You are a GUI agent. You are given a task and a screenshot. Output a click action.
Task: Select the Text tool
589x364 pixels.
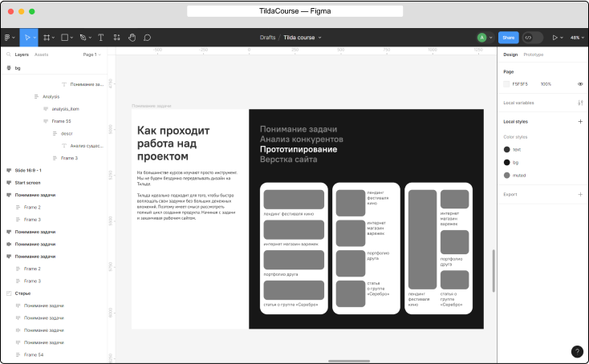(x=100, y=38)
